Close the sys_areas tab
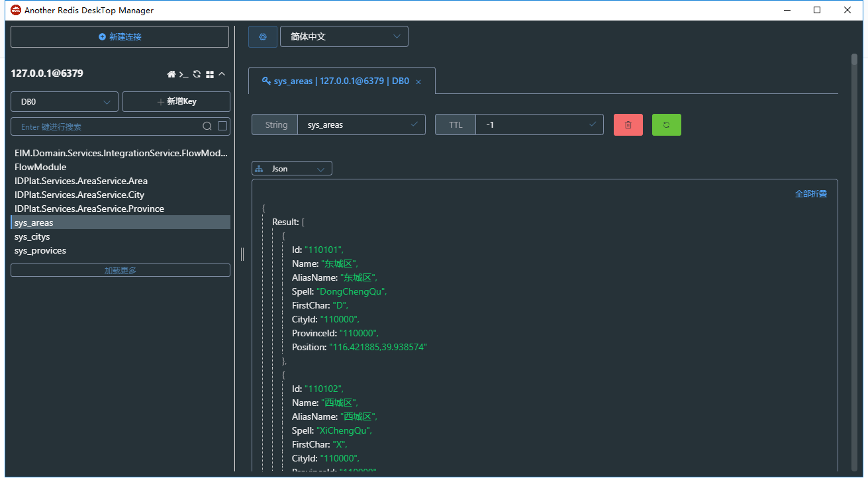The height and width of the screenshot is (482, 868). [418, 82]
